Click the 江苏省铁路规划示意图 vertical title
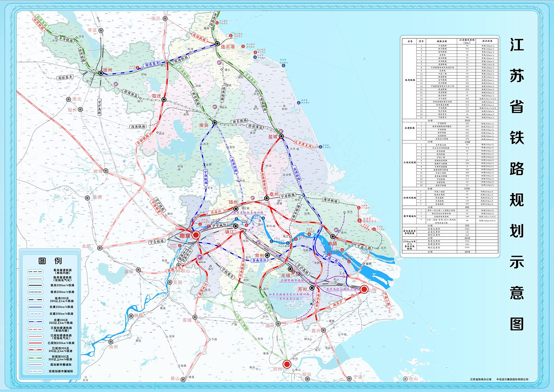The width and height of the screenshot is (554, 392). pyautogui.click(x=516, y=184)
